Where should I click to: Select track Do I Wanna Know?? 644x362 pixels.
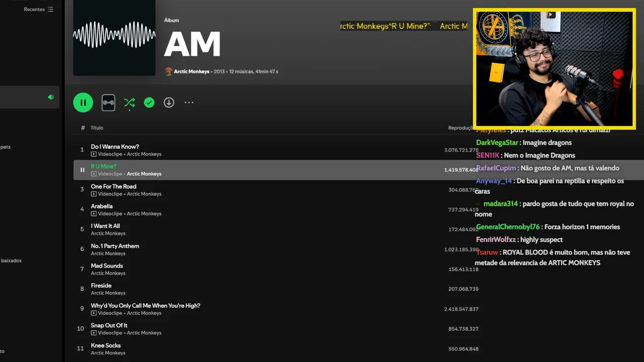pyautogui.click(x=115, y=147)
